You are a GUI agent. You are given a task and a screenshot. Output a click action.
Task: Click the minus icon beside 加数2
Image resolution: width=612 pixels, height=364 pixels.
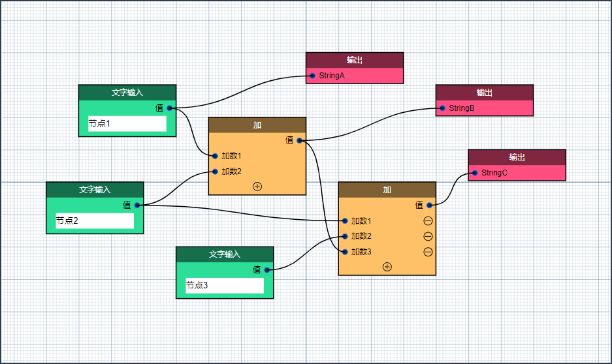pos(428,236)
